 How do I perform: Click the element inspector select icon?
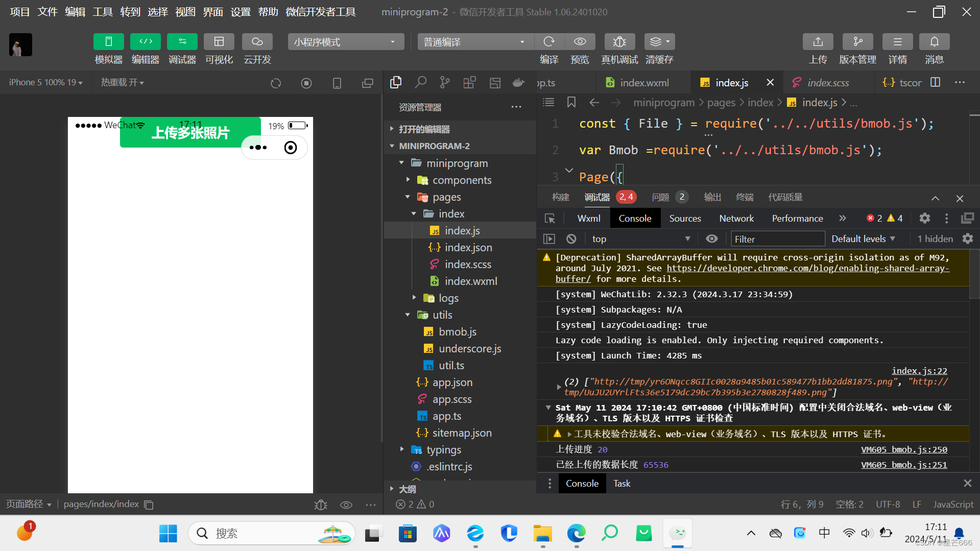point(549,219)
